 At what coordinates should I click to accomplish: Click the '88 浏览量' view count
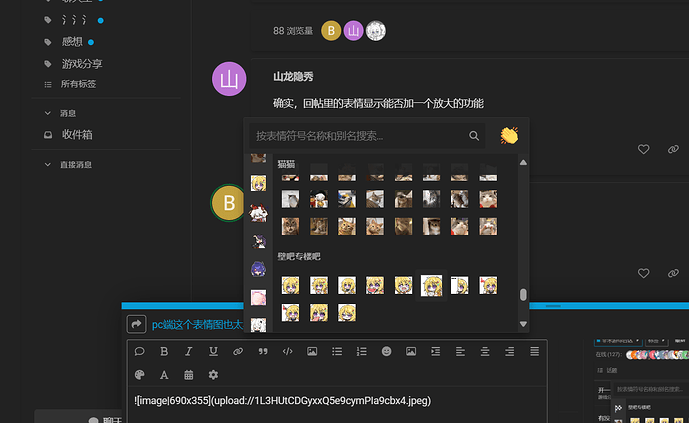point(293,31)
